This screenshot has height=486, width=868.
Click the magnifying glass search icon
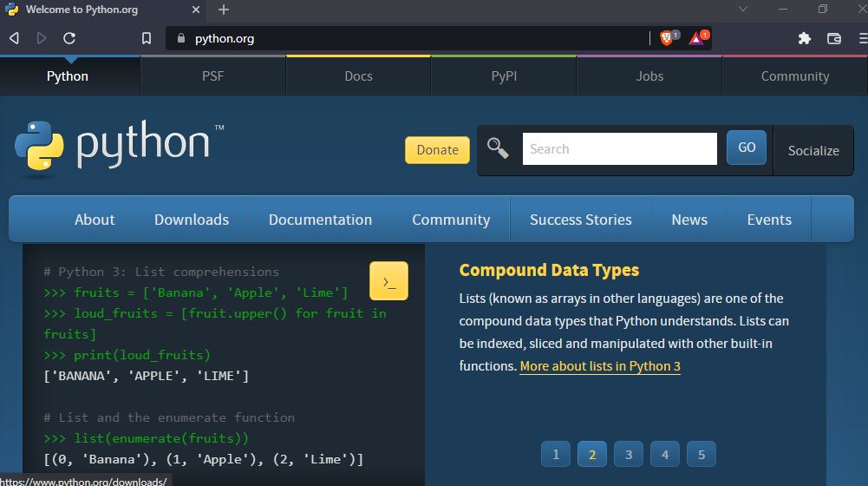click(x=498, y=148)
